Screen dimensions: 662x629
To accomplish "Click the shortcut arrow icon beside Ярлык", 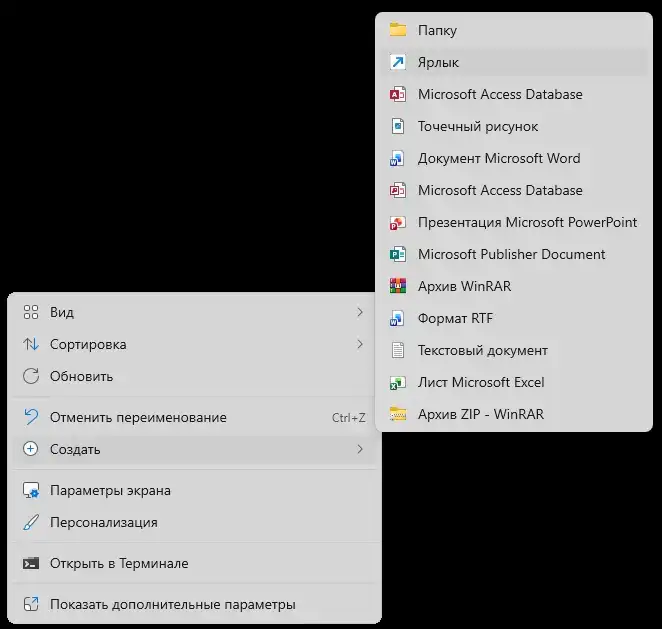I will click(398, 62).
